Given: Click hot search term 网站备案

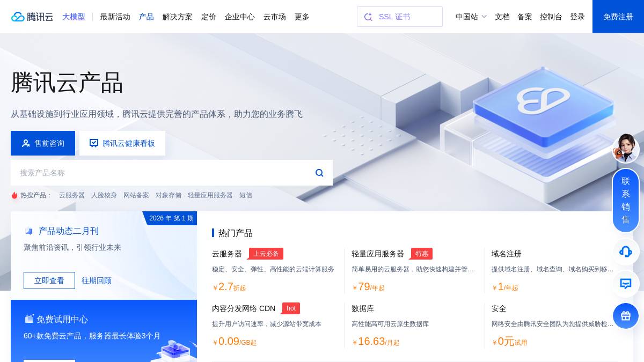Looking at the screenshot, I should point(136,195).
